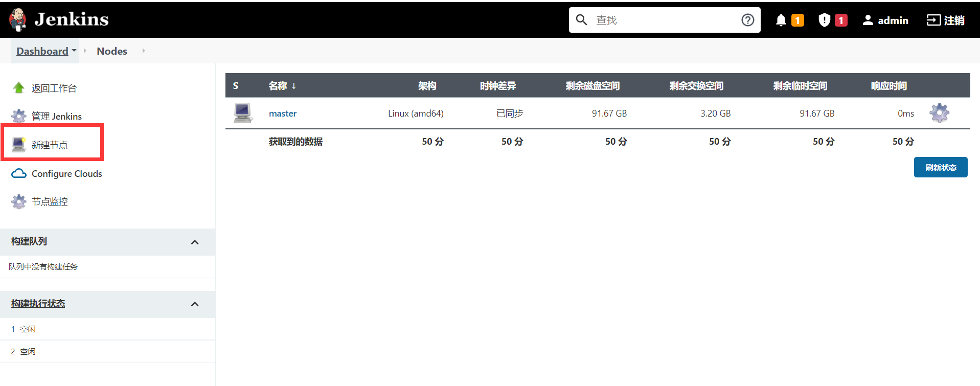980x386 pixels.
Task: Expand the Dashboard breadcrumb dropdown arrow
Action: [x=74, y=51]
